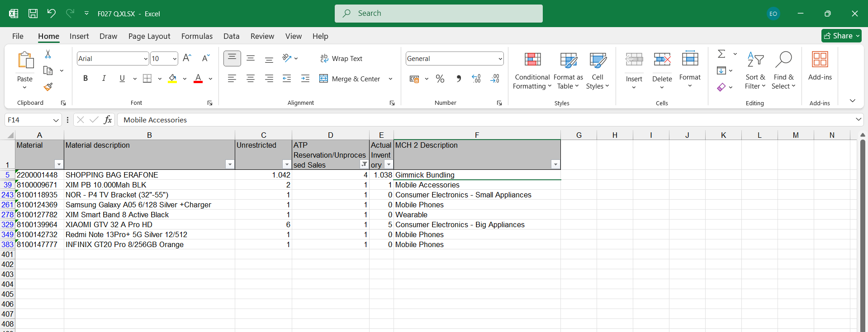Click the Save icon in title bar
The height and width of the screenshot is (332, 868).
(33, 14)
